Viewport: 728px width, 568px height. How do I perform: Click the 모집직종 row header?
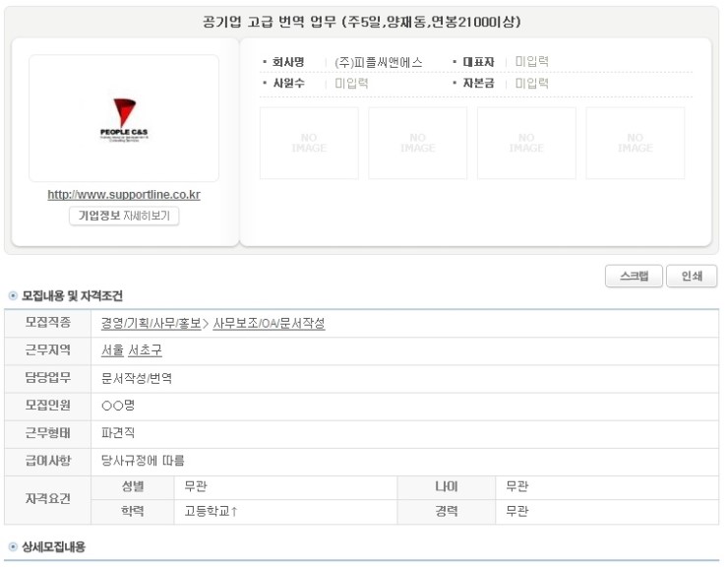(48, 323)
